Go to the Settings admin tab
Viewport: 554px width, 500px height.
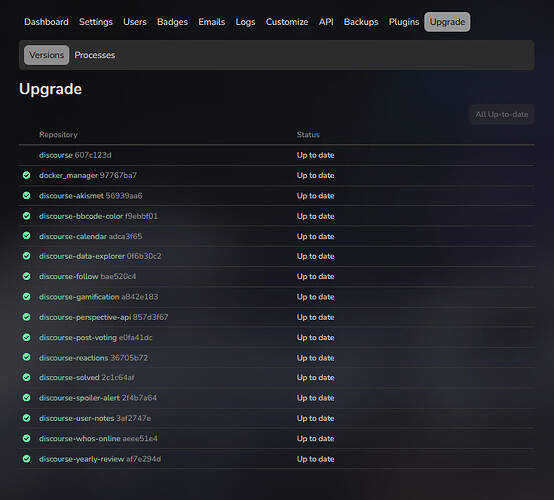click(x=96, y=22)
